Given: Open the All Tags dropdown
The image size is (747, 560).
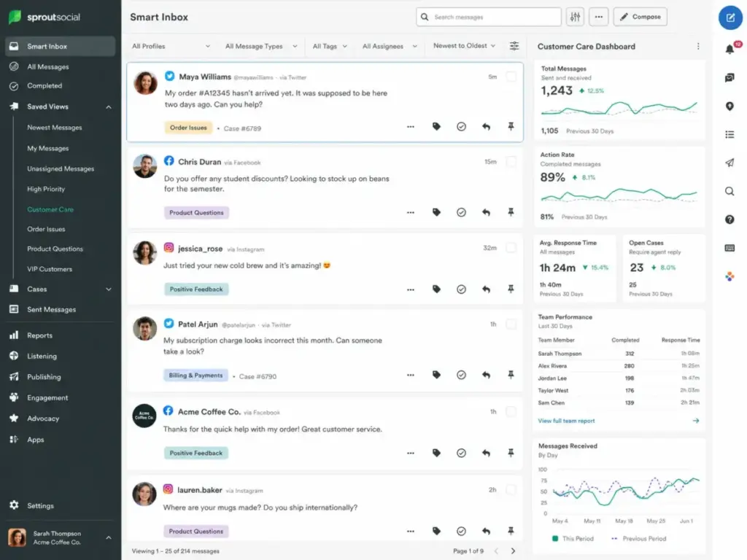Looking at the screenshot, I should pyautogui.click(x=330, y=46).
